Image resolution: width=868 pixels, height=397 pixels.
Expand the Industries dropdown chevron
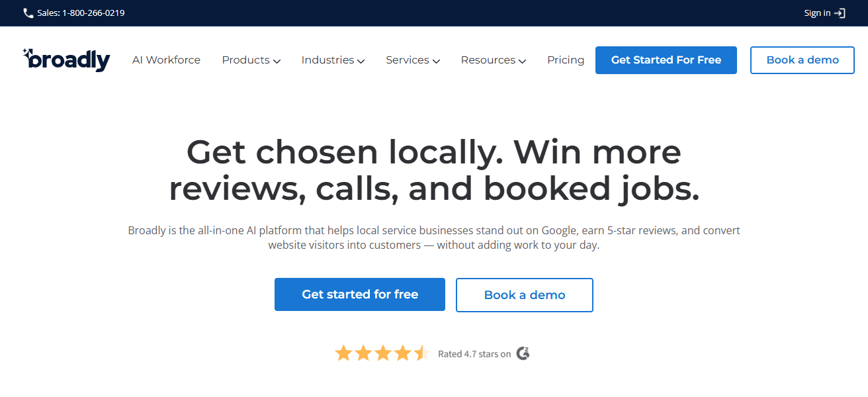pyautogui.click(x=361, y=61)
